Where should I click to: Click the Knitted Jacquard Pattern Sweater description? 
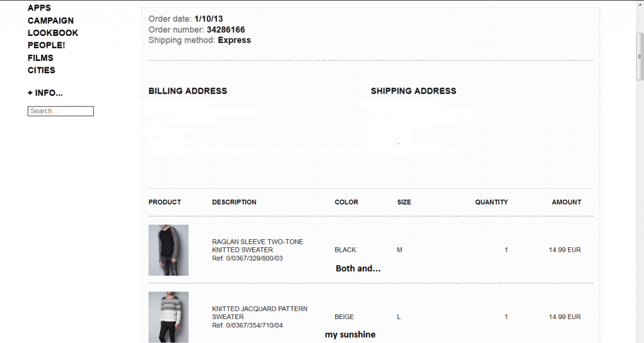click(x=259, y=313)
